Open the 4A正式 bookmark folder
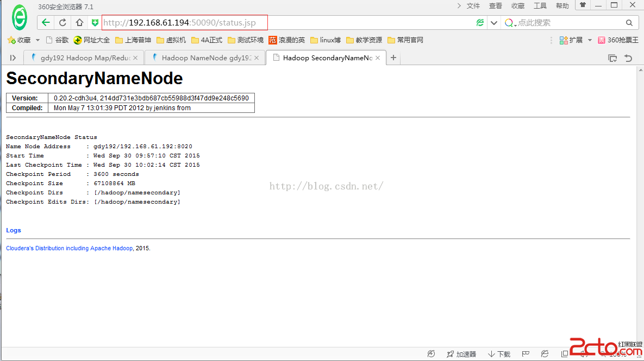644x361 pixels. [207, 40]
